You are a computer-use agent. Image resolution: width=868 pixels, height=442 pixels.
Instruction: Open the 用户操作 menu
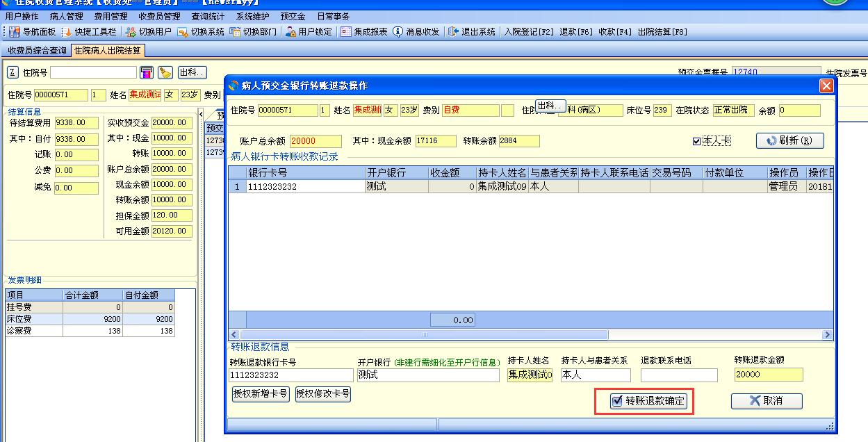click(22, 16)
